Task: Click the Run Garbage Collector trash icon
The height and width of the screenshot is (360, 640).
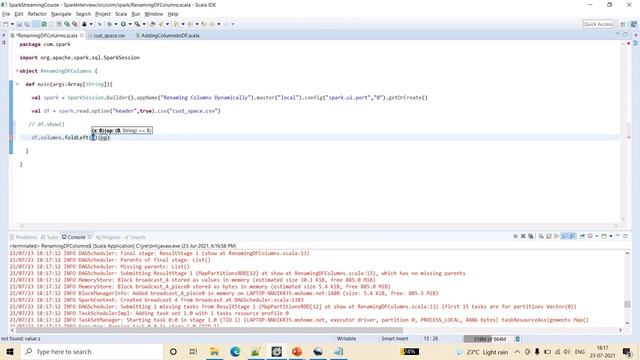Action: coord(518,339)
